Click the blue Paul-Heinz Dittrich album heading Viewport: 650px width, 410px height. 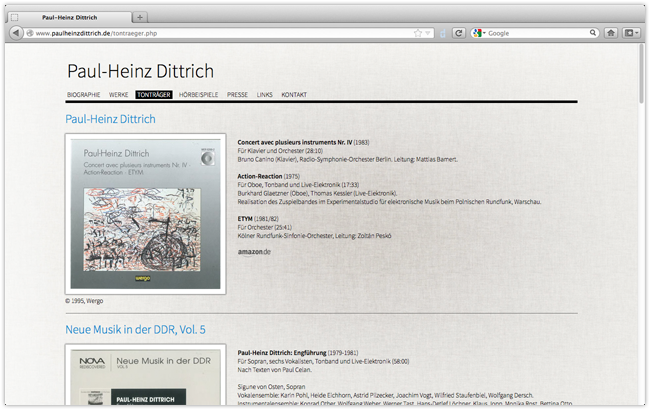click(x=111, y=119)
